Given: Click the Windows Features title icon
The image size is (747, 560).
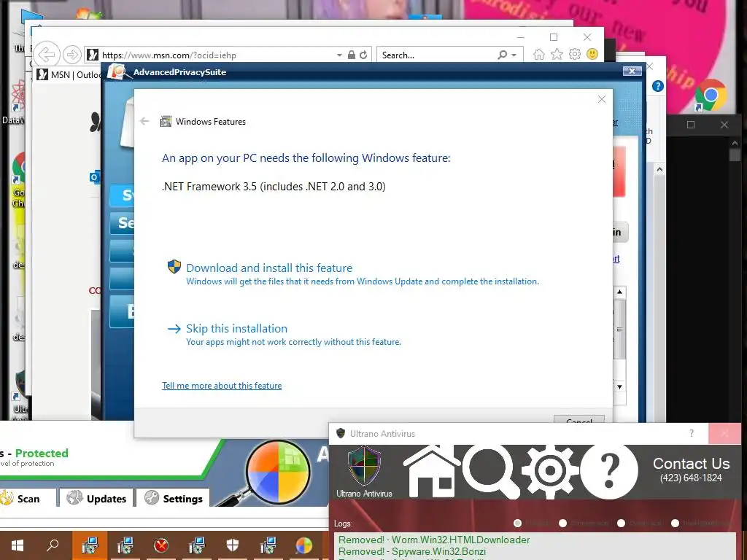Looking at the screenshot, I should [166, 122].
